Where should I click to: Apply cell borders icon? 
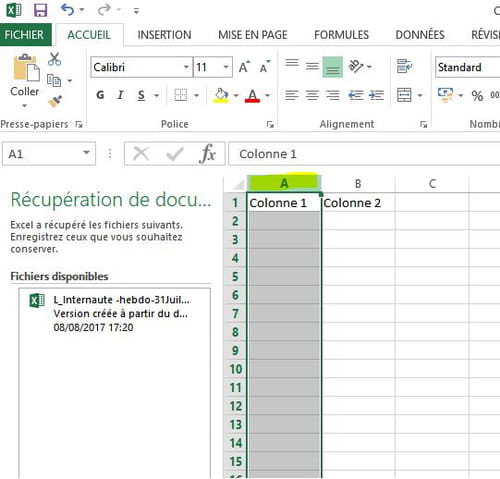[x=181, y=95]
